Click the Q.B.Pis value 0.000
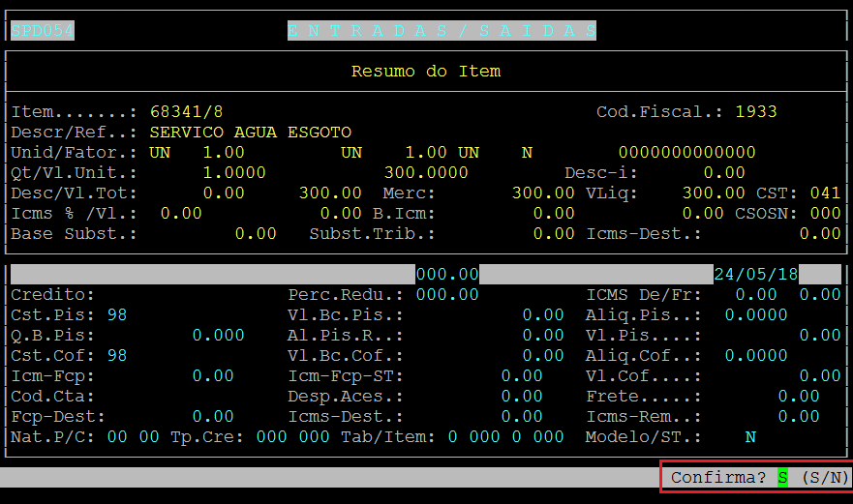 pyautogui.click(x=218, y=335)
